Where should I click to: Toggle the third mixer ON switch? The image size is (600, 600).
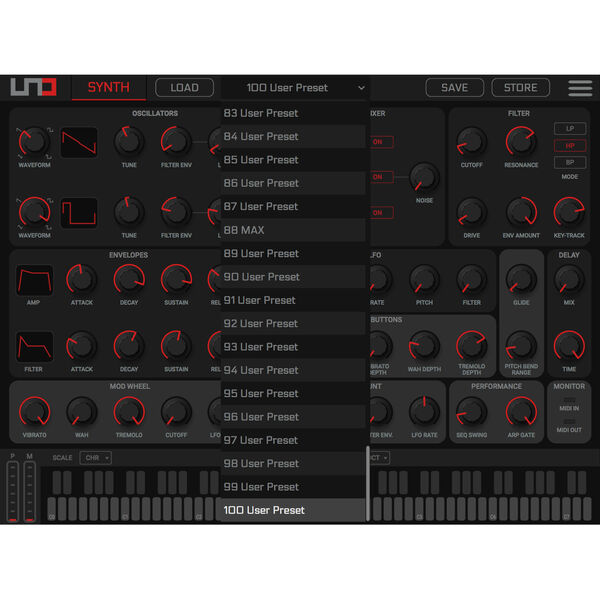381,213
